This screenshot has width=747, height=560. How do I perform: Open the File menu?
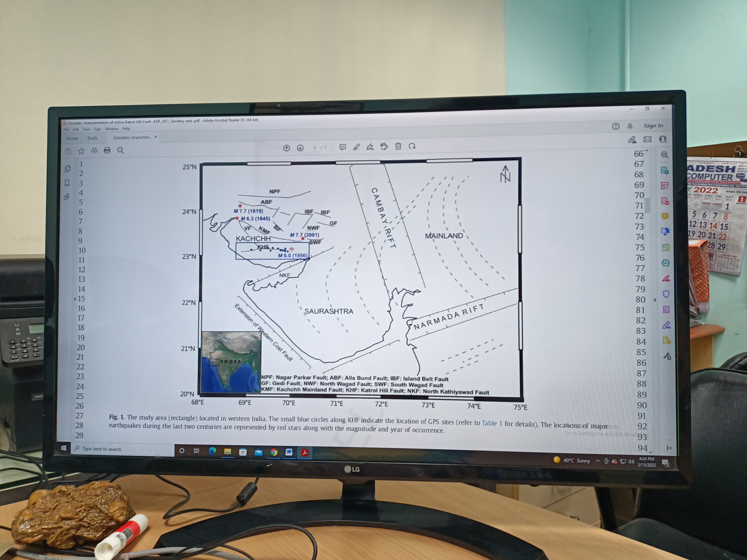point(66,130)
